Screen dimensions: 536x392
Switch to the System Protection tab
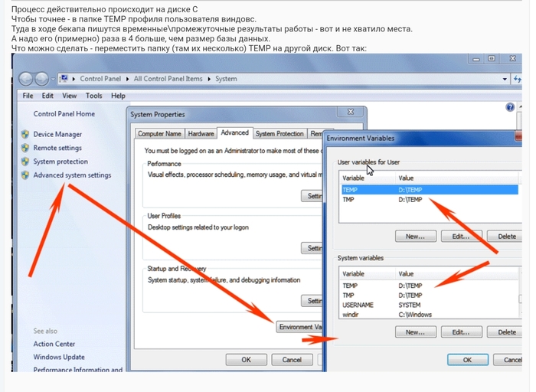(279, 134)
